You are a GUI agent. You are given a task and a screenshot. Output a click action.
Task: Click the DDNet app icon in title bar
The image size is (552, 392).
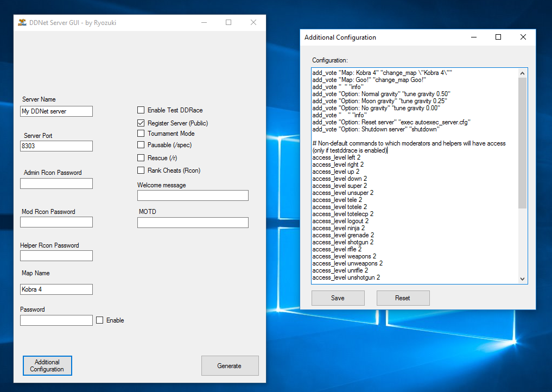tap(22, 23)
